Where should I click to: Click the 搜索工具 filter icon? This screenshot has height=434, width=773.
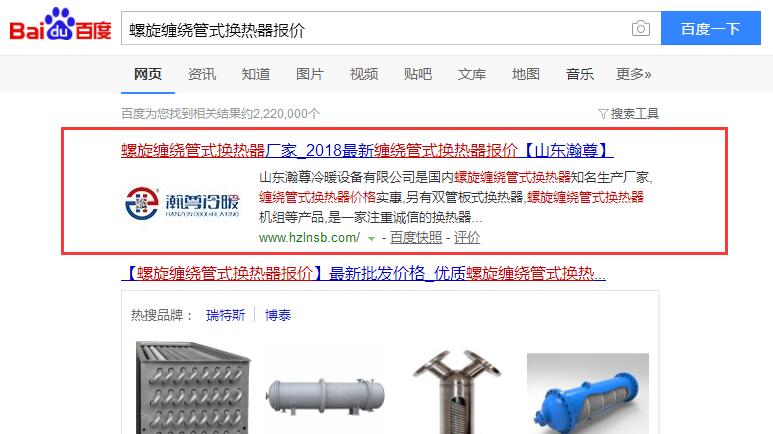tap(603, 114)
